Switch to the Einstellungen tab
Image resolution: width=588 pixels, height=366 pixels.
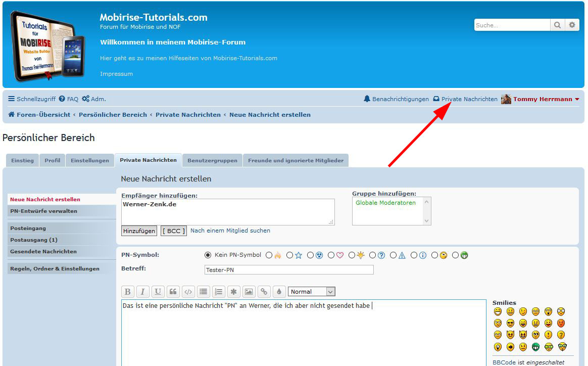point(90,161)
